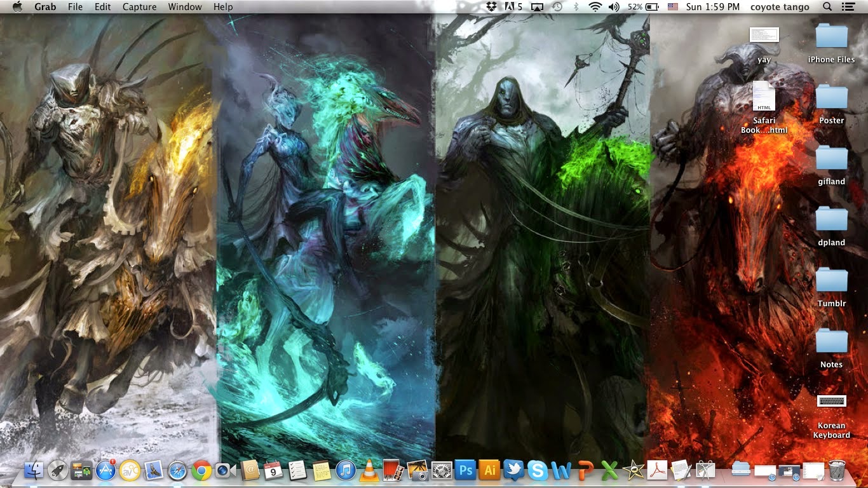This screenshot has height=488, width=868.
Task: Click the Adobe updater menu bar icon
Action: coord(513,7)
